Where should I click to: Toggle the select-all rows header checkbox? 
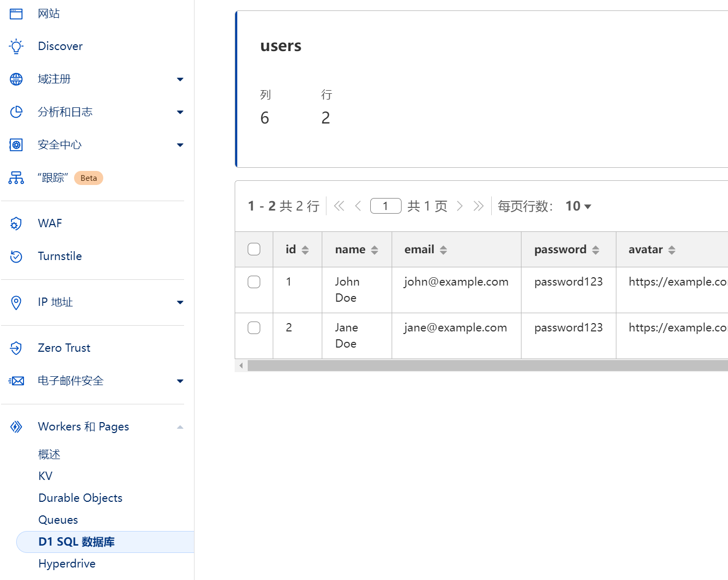[254, 249]
